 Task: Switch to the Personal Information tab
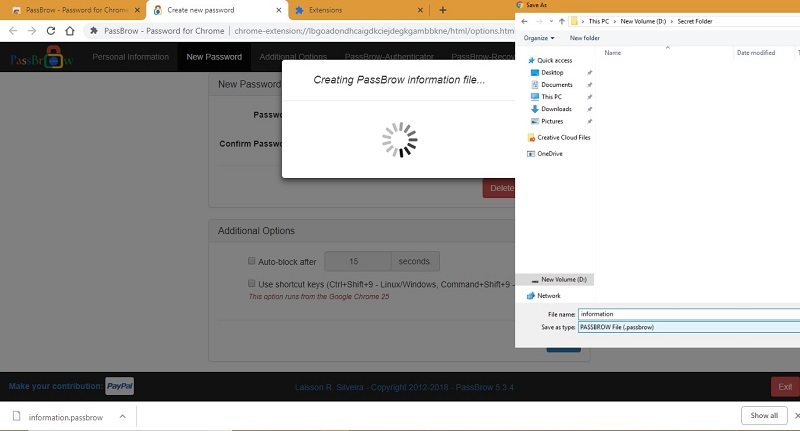point(131,57)
